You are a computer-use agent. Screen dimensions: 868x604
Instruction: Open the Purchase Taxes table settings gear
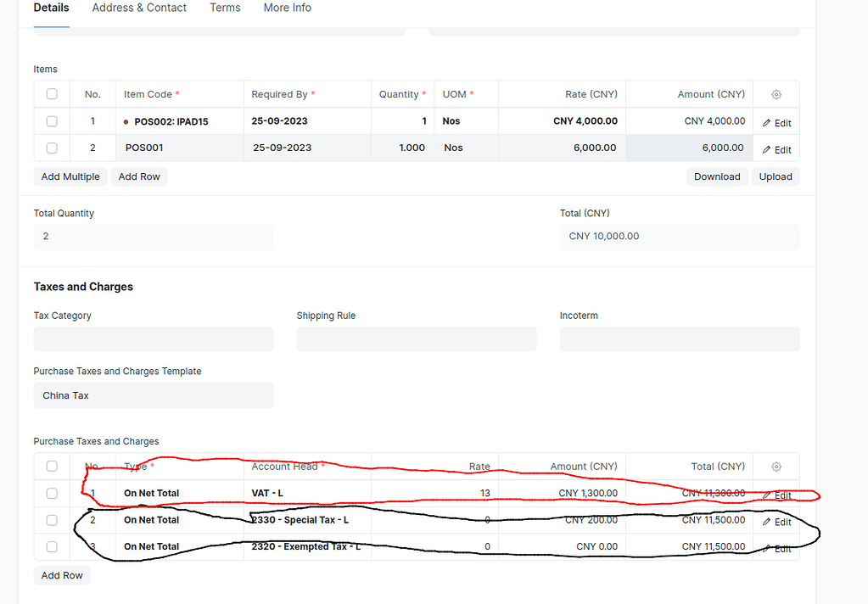click(776, 466)
